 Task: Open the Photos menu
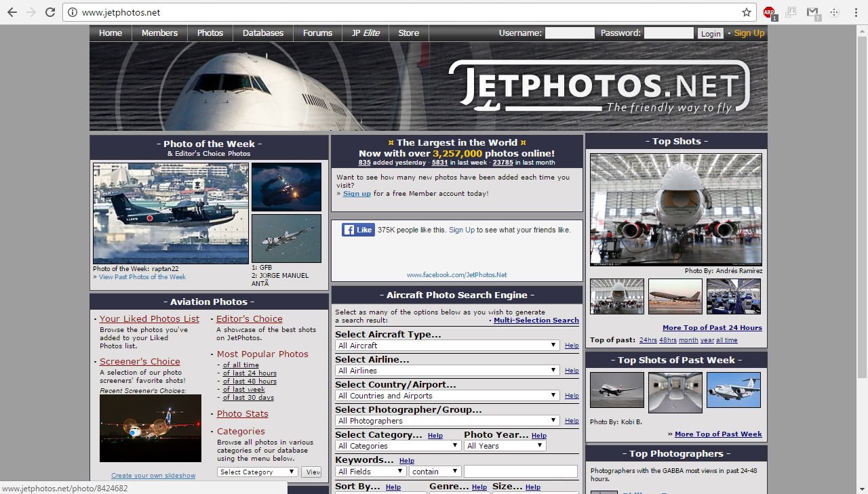click(x=210, y=33)
